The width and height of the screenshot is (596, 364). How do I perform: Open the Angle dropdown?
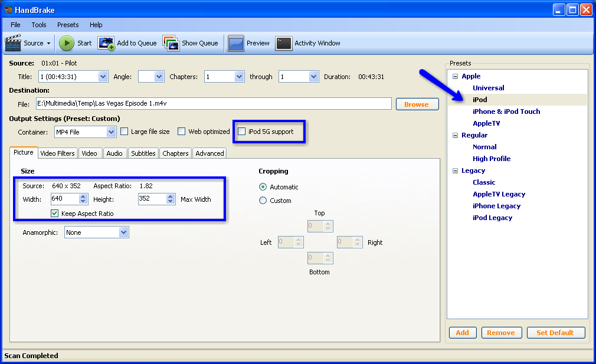(159, 76)
